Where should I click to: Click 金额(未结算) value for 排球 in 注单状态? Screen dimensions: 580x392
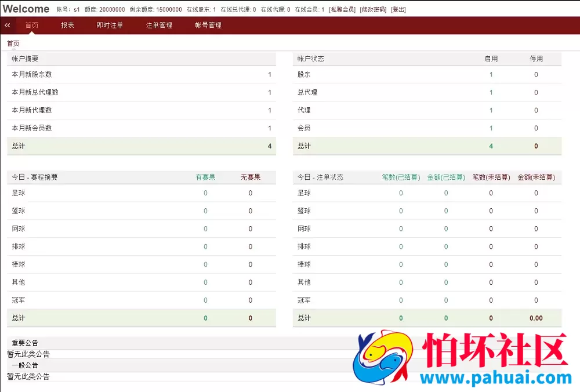[536, 246]
